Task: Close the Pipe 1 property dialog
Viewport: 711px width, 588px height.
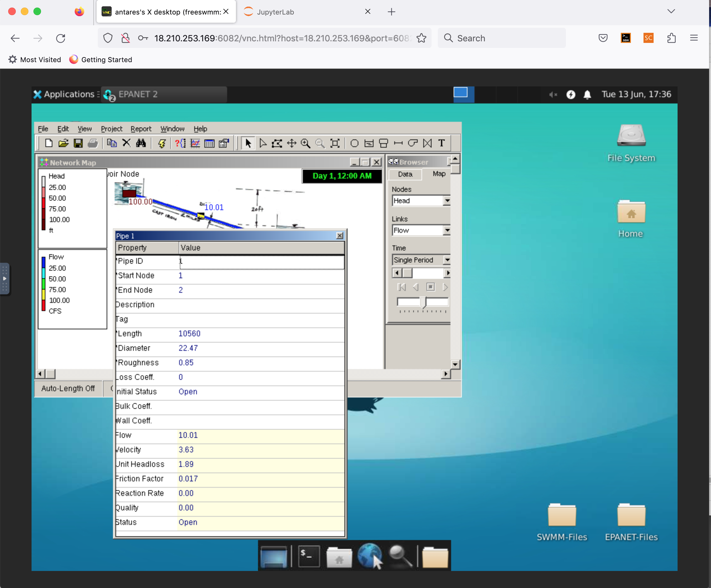Action: point(340,236)
